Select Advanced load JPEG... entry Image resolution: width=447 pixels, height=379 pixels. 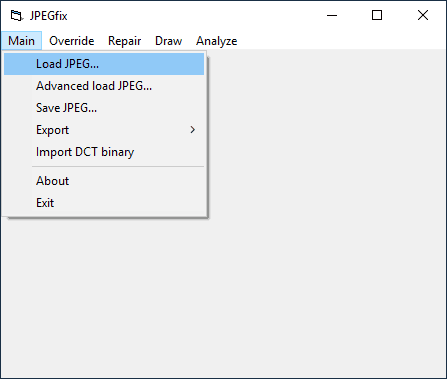(x=104, y=86)
